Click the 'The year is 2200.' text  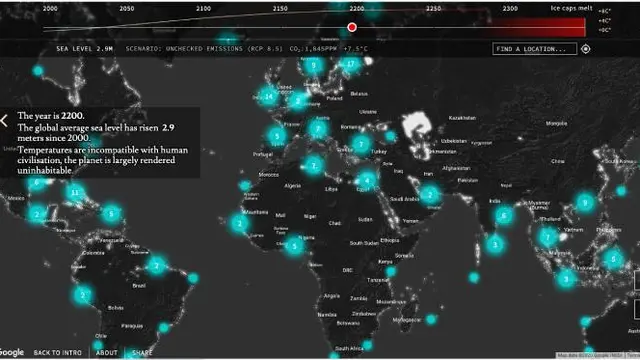[x=51, y=116]
